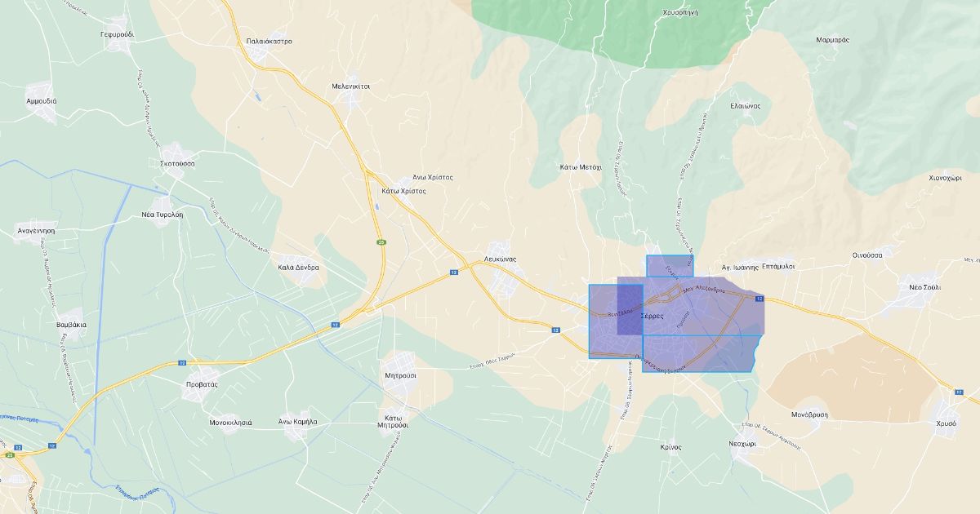Image resolution: width=980 pixels, height=514 pixels.
Task: Click the Βαμβακιά label
Action: pos(72,325)
